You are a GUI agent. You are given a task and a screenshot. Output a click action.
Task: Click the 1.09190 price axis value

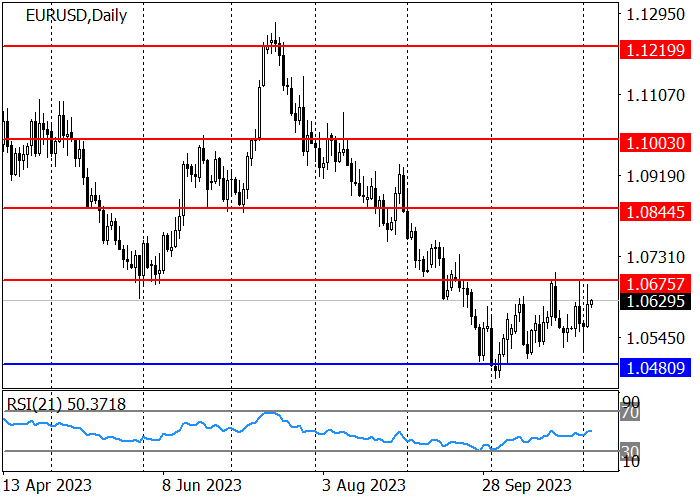click(x=655, y=176)
